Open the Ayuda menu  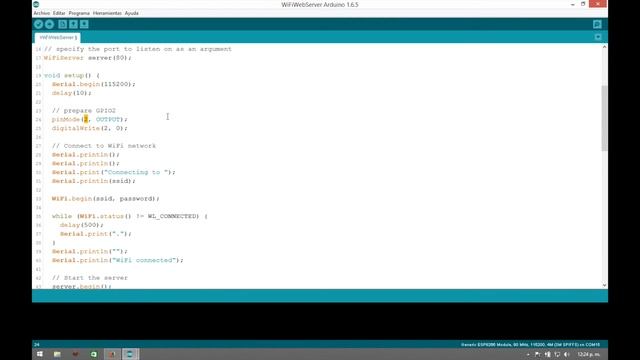coord(131,13)
